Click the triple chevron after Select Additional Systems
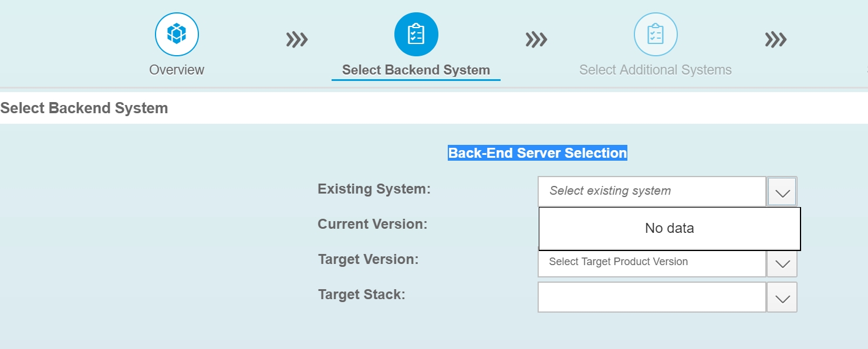The height and width of the screenshot is (349, 868). [x=776, y=40]
